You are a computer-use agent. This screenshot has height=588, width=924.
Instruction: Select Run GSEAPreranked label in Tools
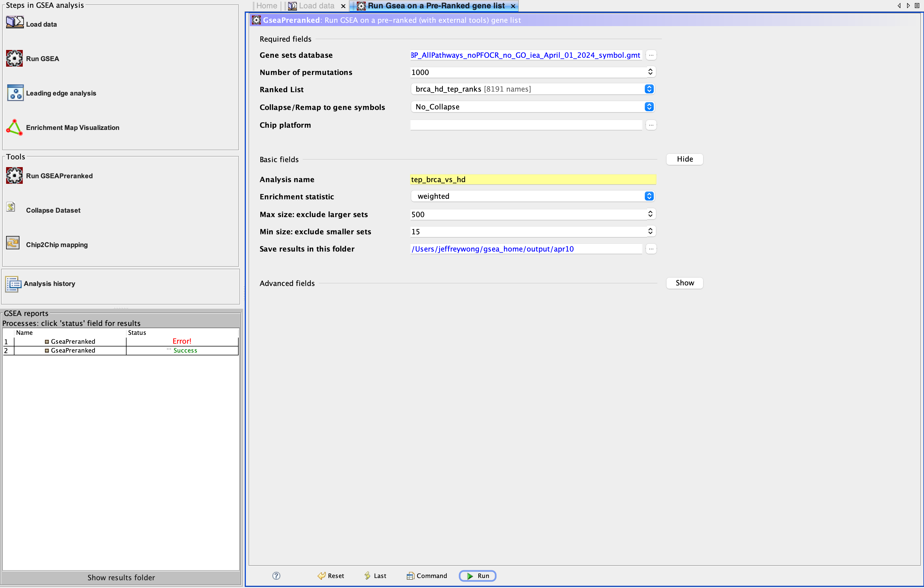[59, 176]
